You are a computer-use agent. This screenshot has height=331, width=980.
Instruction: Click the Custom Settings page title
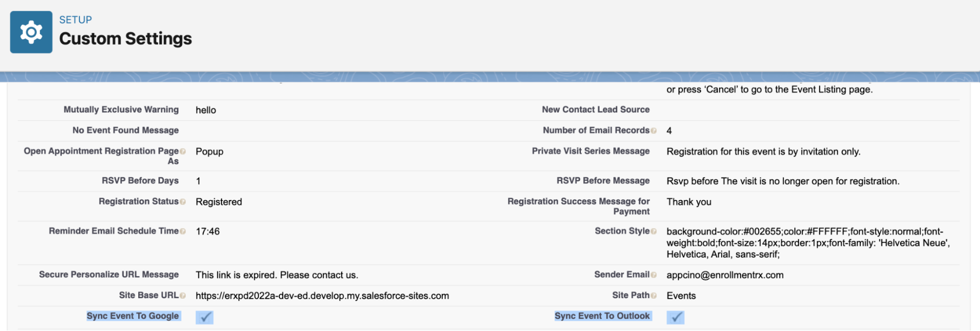[126, 39]
